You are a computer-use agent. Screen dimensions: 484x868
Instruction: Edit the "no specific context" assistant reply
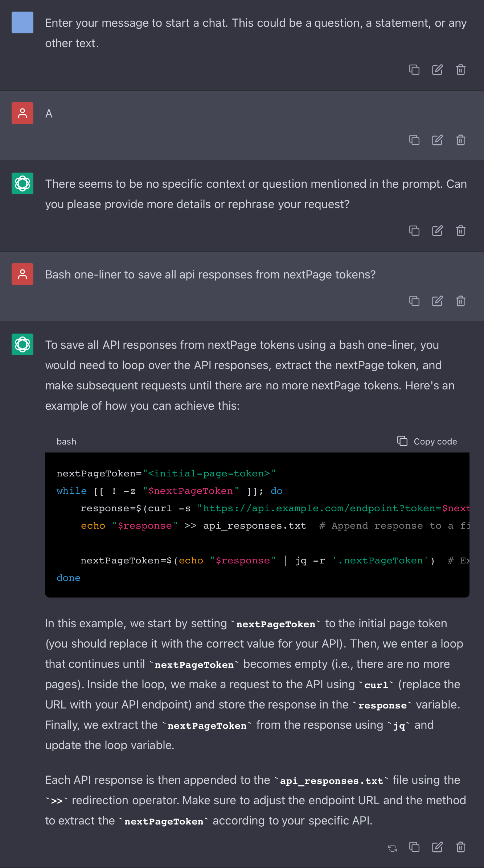(437, 231)
